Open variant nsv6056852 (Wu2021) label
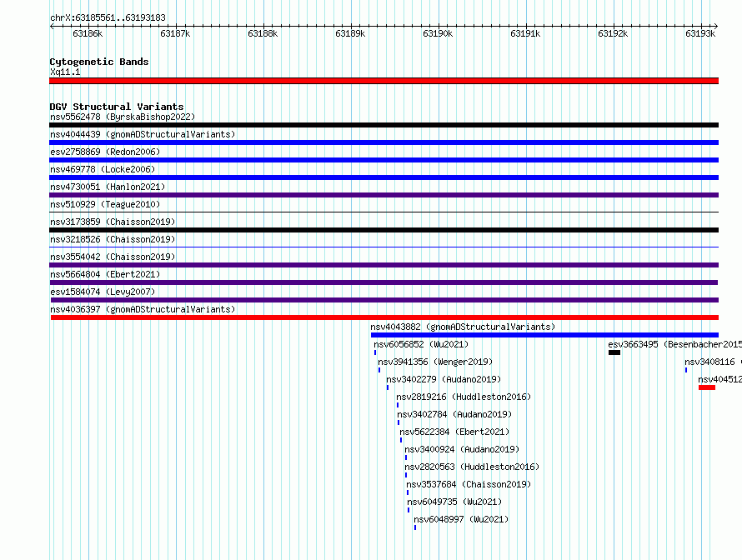Viewport: 742px width, 560px height. 421,344
